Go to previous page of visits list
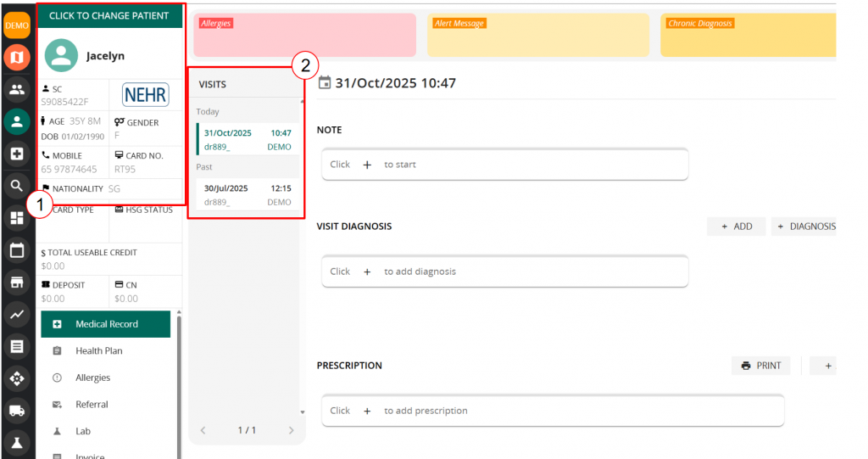Image resolution: width=868 pixels, height=459 pixels. (x=203, y=431)
